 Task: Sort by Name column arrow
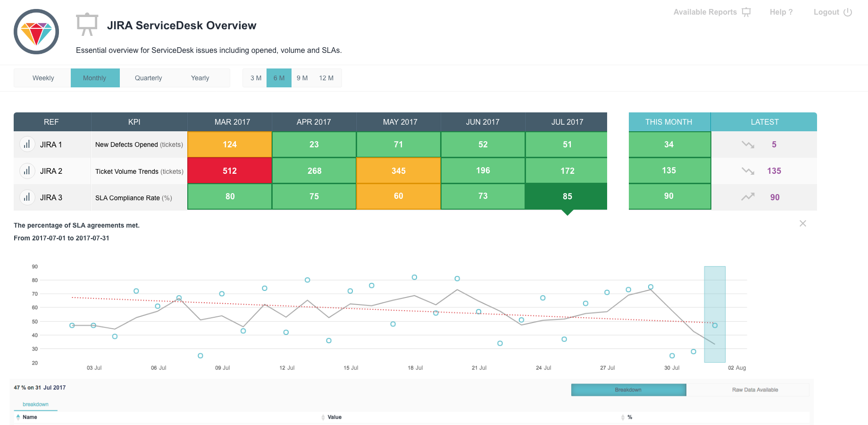click(18, 417)
